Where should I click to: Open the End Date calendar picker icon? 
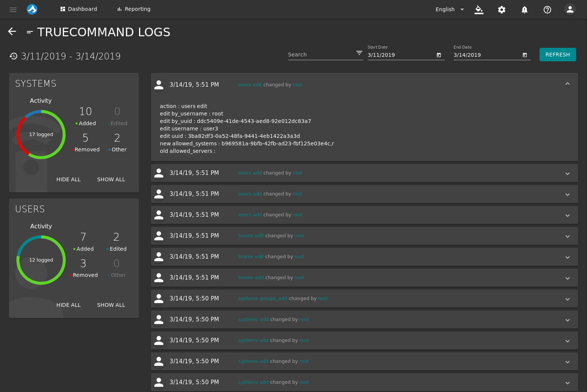click(525, 55)
